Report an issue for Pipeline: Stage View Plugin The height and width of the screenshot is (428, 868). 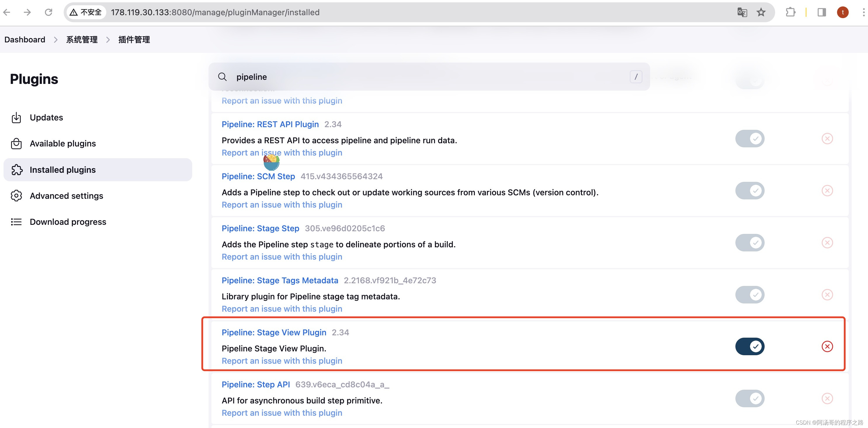282,361
